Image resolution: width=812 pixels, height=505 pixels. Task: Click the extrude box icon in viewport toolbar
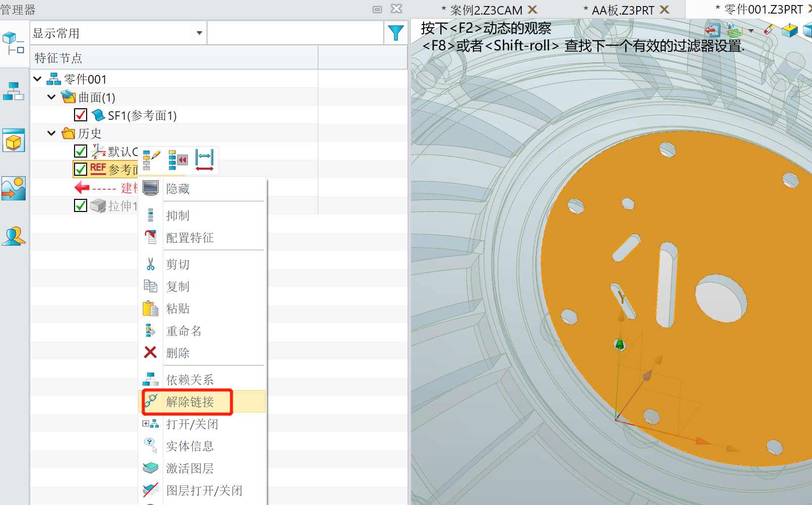click(789, 30)
